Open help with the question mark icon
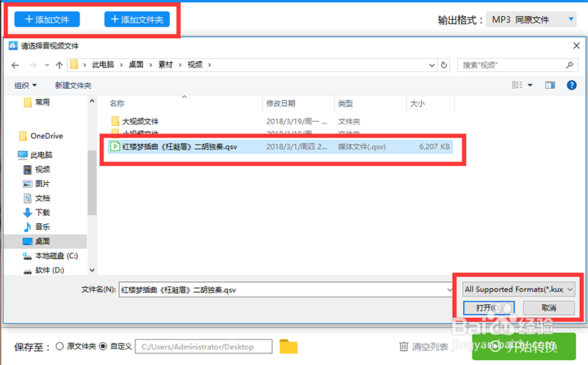The image size is (588, 365). tap(572, 85)
